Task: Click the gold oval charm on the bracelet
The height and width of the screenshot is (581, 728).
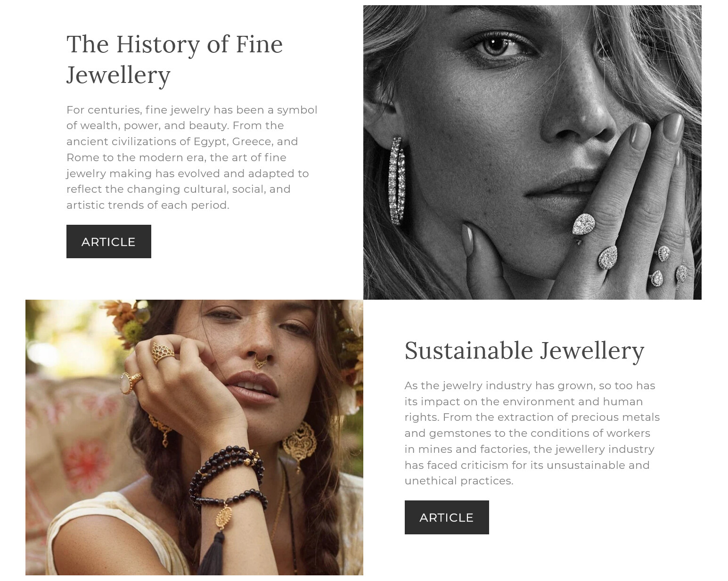Action: pyautogui.click(x=224, y=517)
